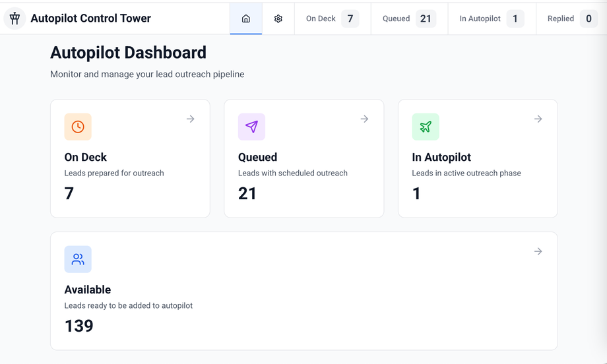Open Queued card arrow

coord(364,119)
